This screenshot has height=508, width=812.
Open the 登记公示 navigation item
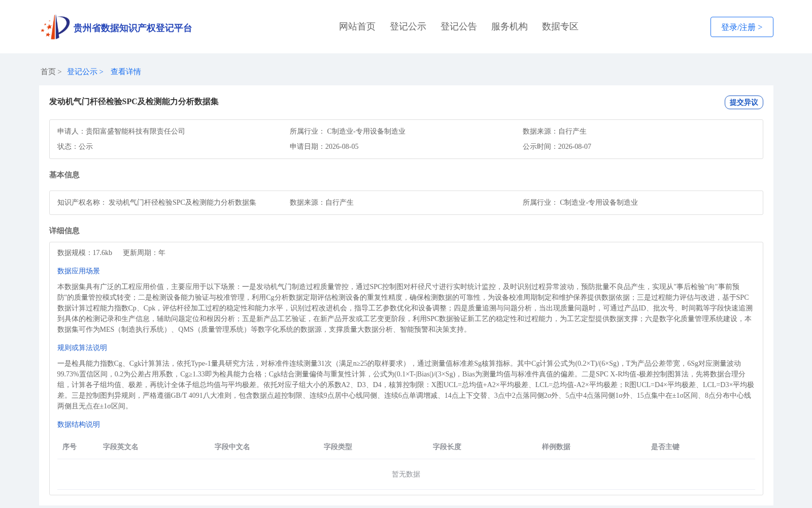(x=408, y=26)
